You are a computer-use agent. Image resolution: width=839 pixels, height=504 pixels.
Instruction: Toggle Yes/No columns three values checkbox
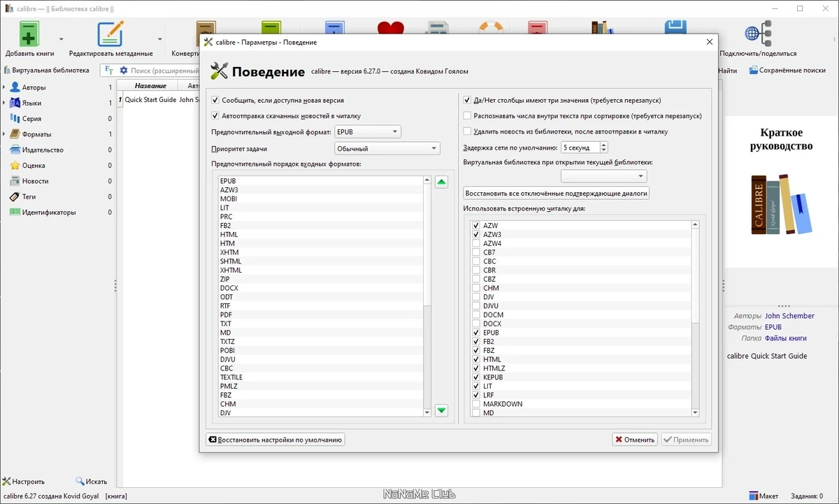[467, 101]
